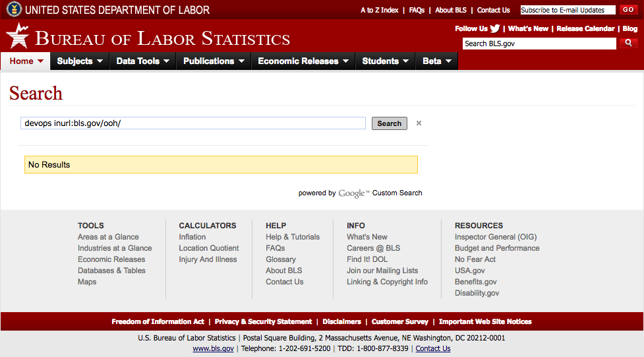Viewport: 644px width, 357px height.
Task: Open What's New under Info
Action: click(x=366, y=237)
